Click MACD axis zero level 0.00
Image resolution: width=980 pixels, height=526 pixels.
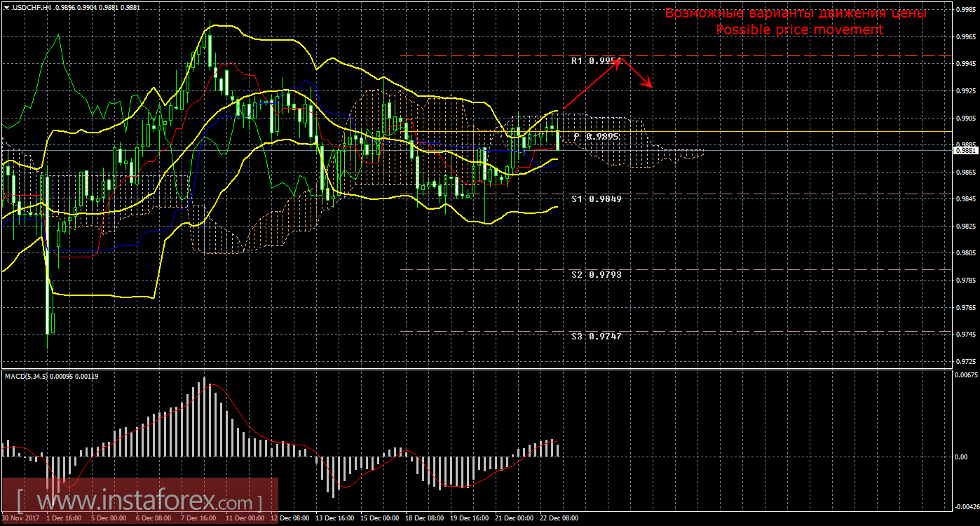tap(961, 457)
